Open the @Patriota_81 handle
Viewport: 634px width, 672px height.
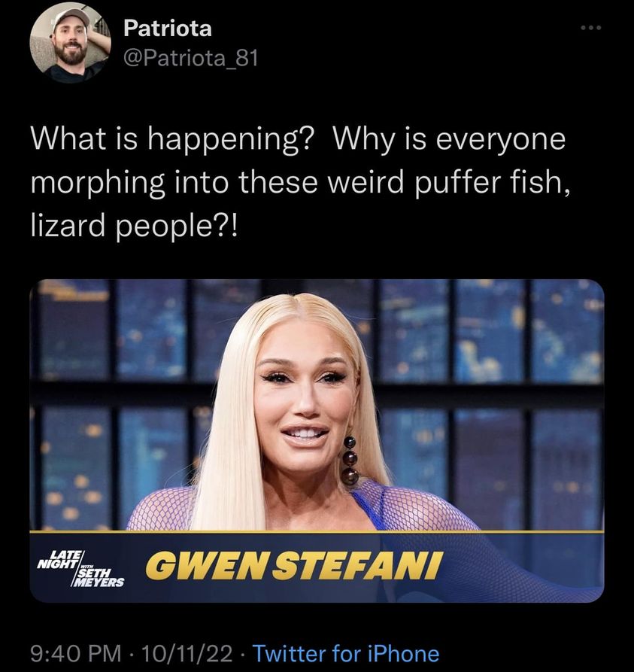pyautogui.click(x=190, y=58)
